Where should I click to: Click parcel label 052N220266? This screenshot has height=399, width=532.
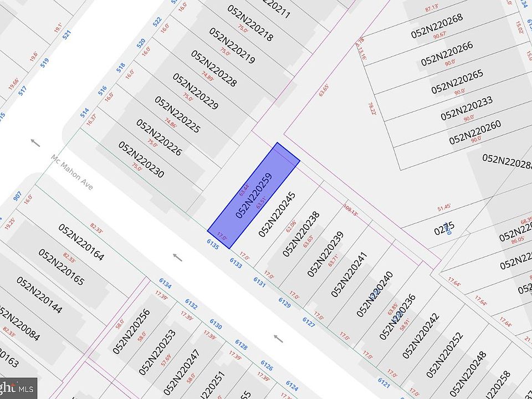point(447,54)
